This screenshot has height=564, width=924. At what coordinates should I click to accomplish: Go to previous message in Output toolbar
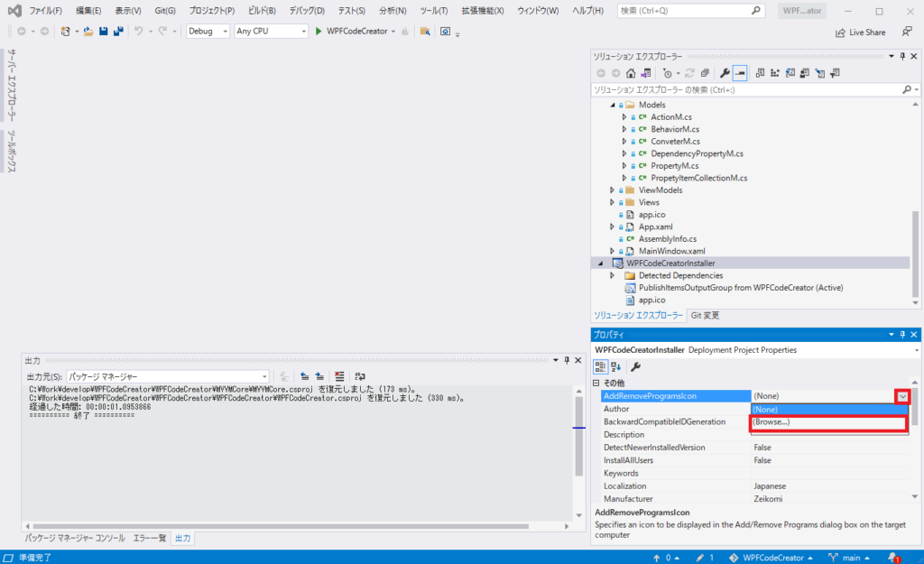(x=304, y=376)
